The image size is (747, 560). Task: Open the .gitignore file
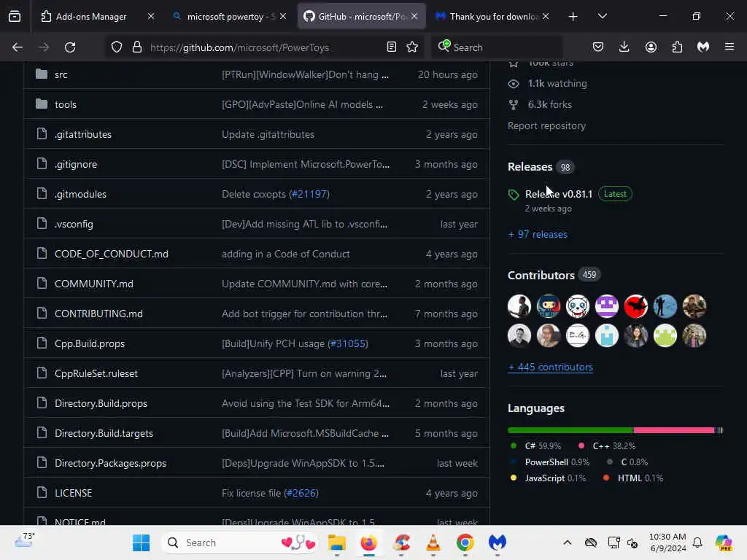[76, 164]
